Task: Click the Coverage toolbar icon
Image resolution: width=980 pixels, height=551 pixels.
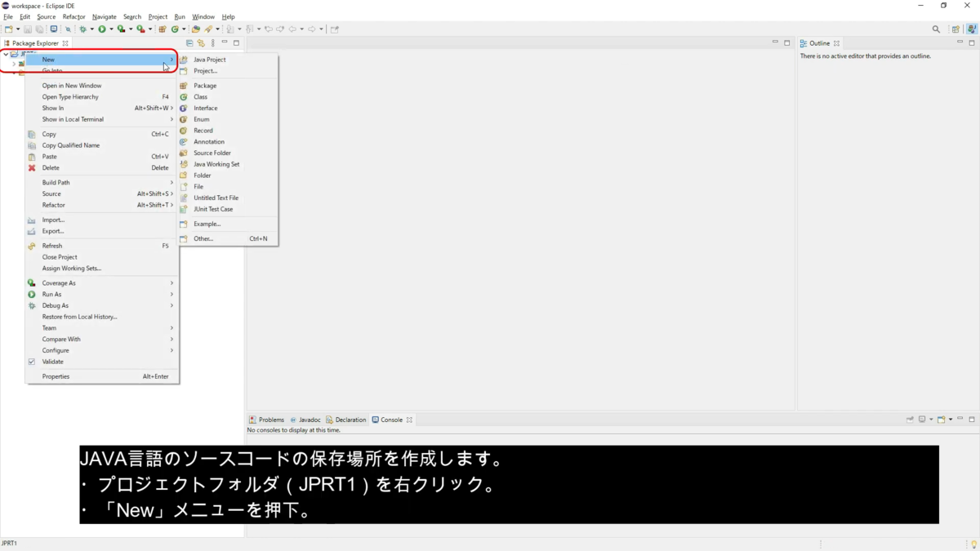Action: point(120,29)
